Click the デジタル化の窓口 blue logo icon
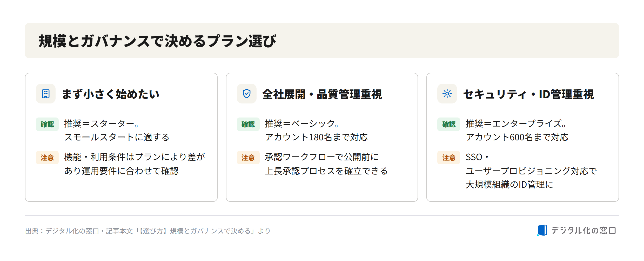This screenshot has width=644, height=261. coord(542,230)
